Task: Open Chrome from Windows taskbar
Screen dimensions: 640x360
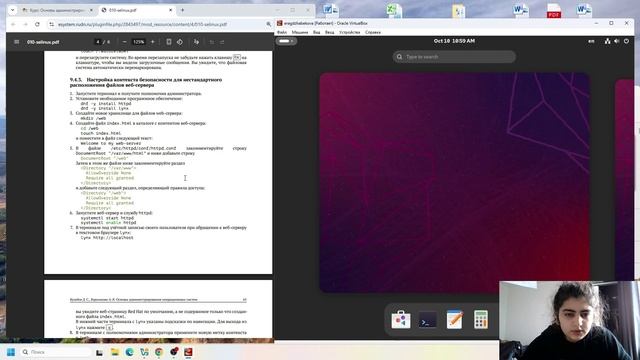Action: [159, 352]
